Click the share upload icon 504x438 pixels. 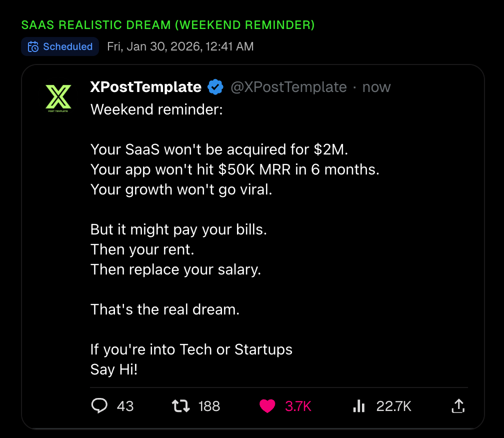[458, 405]
